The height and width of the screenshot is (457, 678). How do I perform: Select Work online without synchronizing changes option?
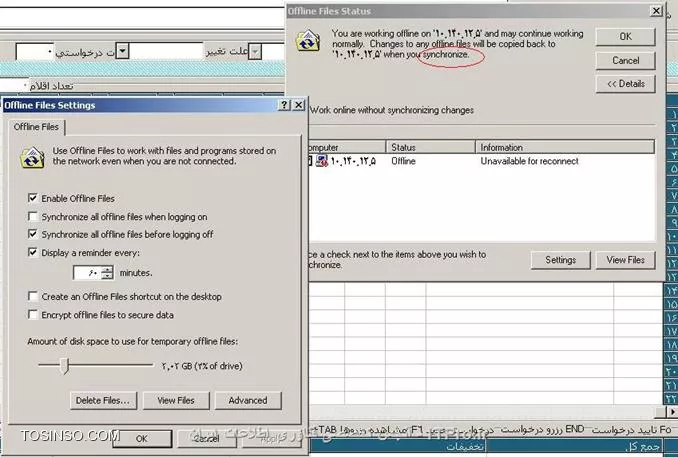(392, 110)
